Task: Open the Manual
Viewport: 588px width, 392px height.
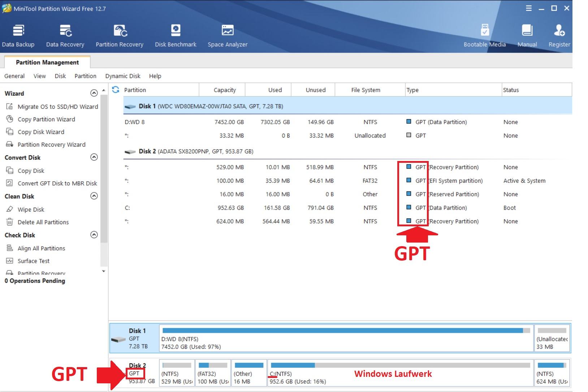Action: 527,36
